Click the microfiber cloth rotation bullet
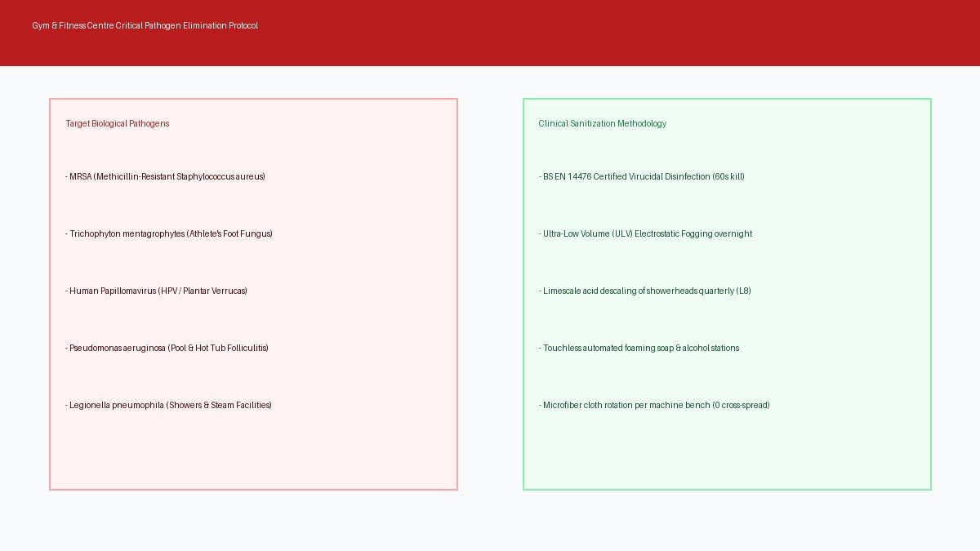This screenshot has width=980, height=551. point(654,405)
